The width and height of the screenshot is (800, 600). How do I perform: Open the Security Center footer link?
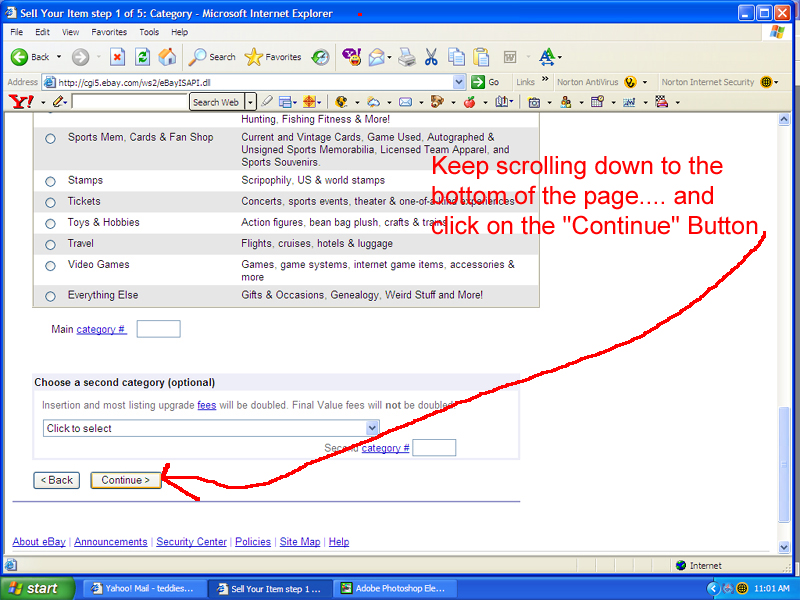191,542
